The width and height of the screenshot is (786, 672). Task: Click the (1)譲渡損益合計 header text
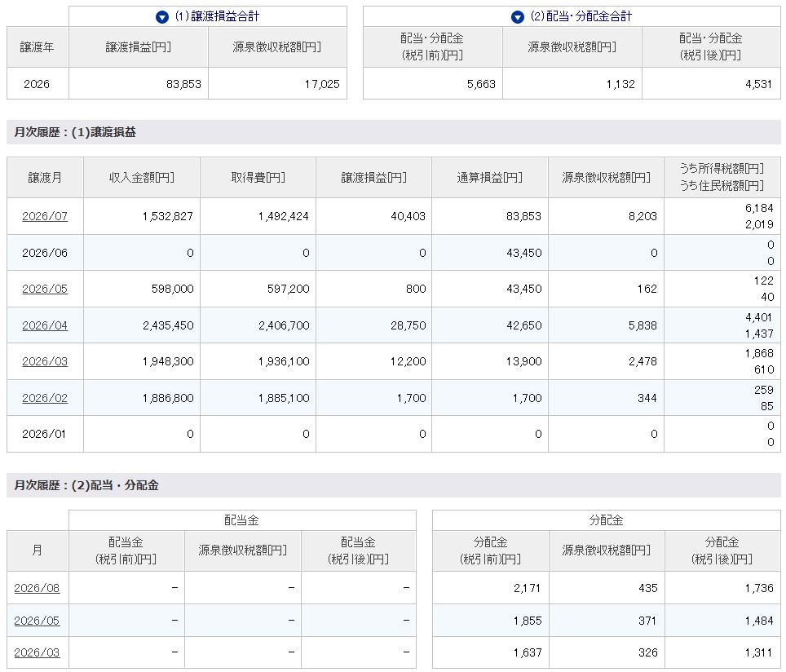217,16
